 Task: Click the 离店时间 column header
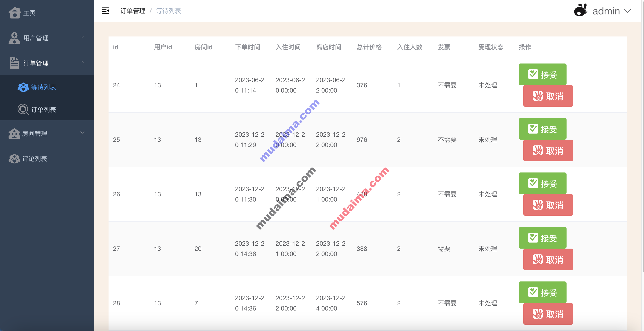point(329,47)
